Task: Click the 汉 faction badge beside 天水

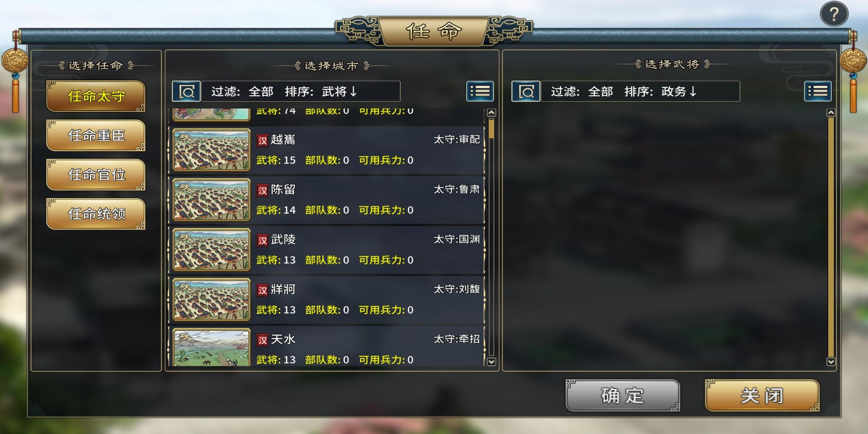Action: (x=262, y=340)
